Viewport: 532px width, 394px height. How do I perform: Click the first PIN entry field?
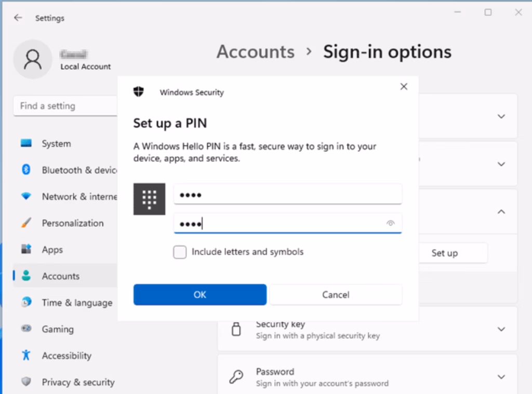click(287, 195)
